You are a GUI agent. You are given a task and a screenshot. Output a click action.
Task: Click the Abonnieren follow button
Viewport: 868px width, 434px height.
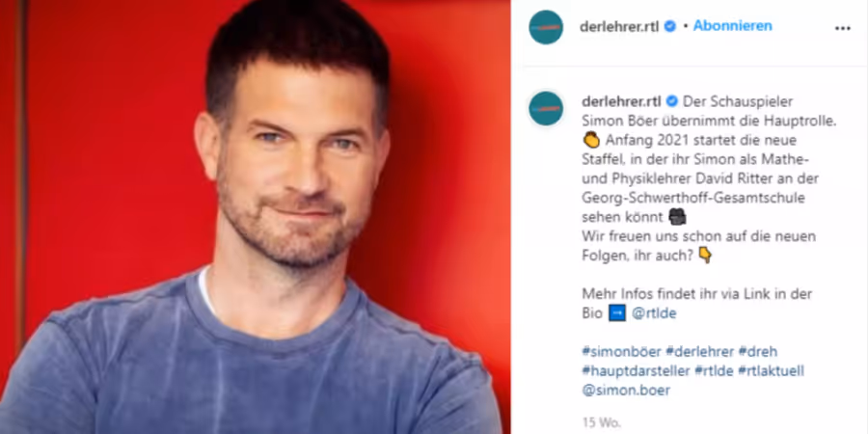[732, 25]
